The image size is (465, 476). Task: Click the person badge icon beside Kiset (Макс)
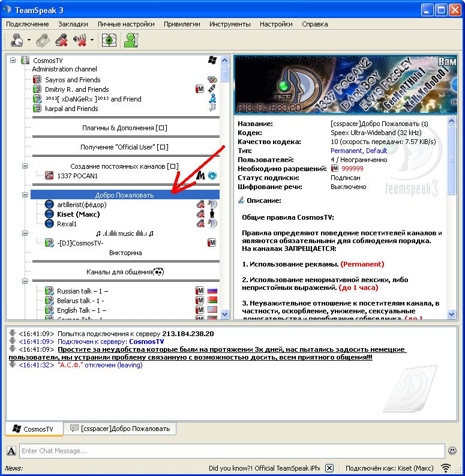click(x=212, y=214)
